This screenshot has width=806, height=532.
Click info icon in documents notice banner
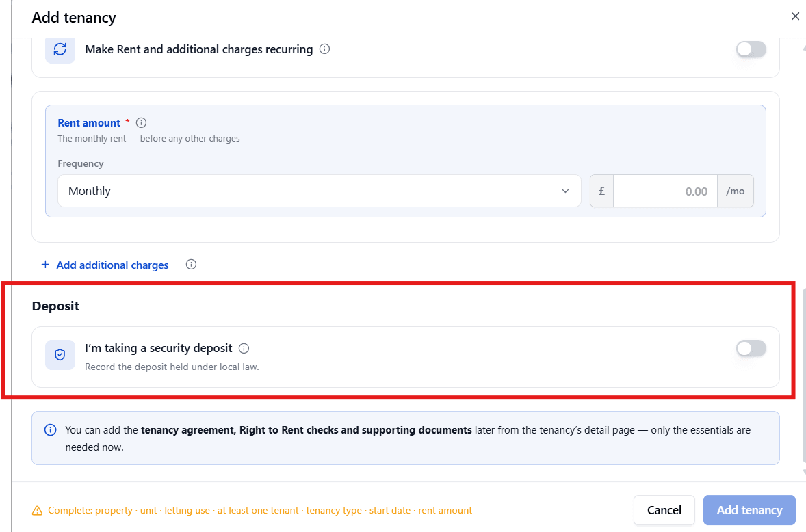pyautogui.click(x=51, y=430)
